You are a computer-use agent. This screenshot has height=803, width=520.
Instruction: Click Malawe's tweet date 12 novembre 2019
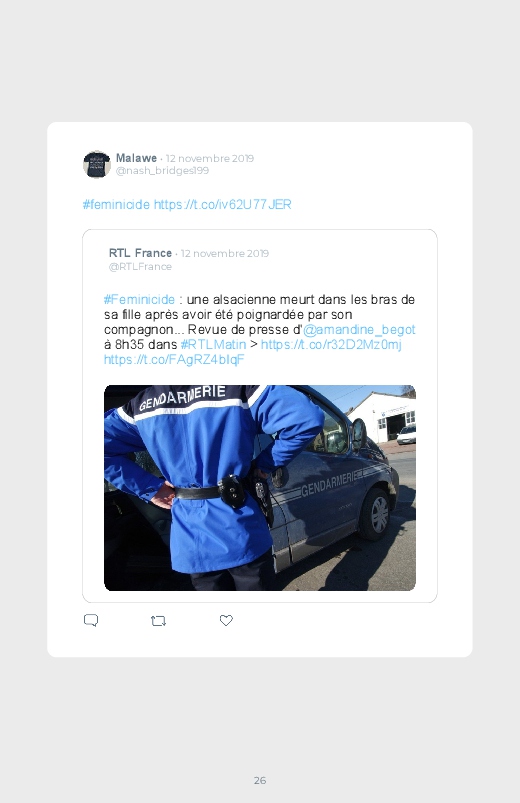pos(210,158)
